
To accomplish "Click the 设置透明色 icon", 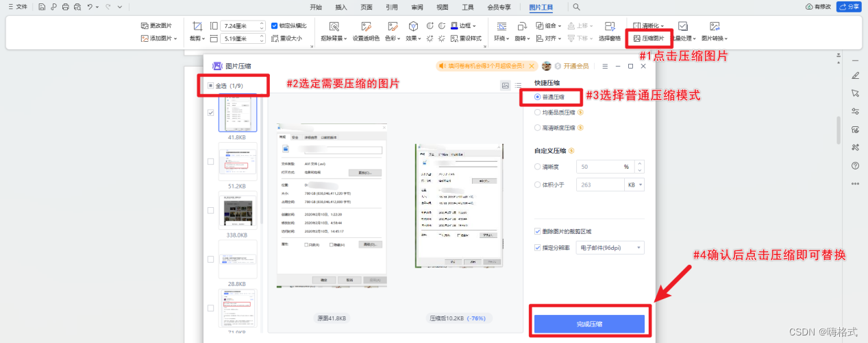I will (366, 26).
